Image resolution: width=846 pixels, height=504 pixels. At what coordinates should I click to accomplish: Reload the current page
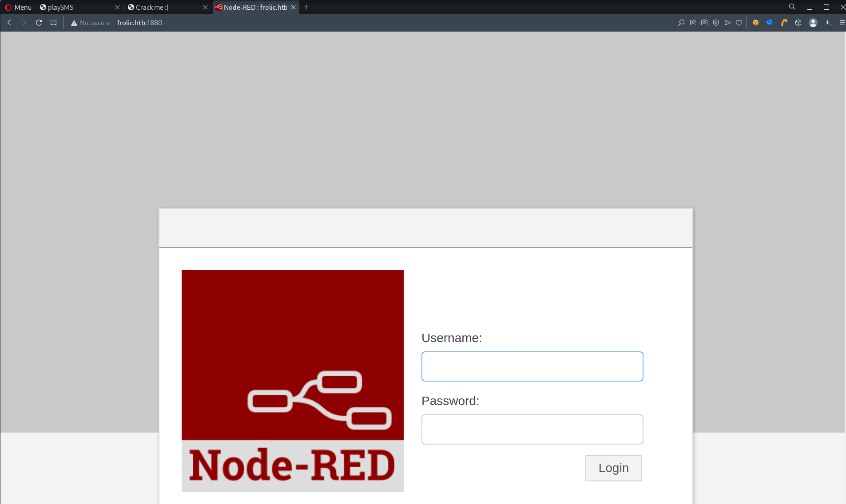(x=39, y=23)
